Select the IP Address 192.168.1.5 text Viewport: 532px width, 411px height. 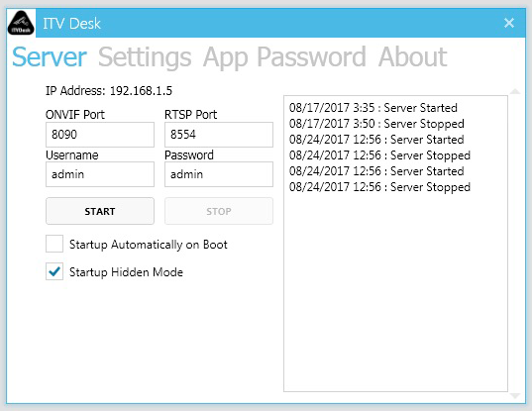[109, 91]
